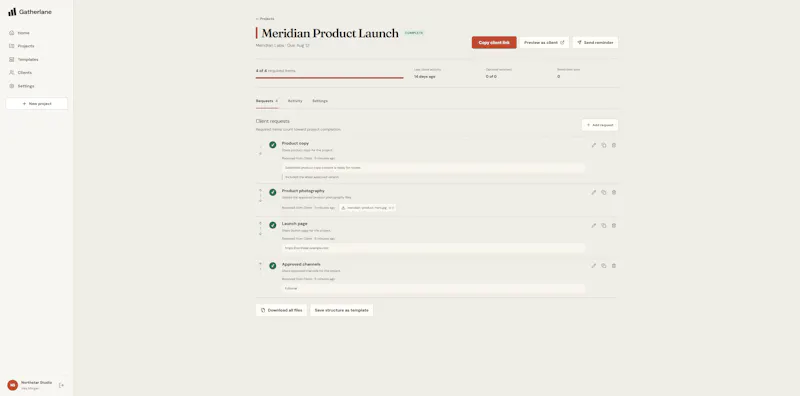
Task: Edit the Launch page request
Action: [x=593, y=226]
